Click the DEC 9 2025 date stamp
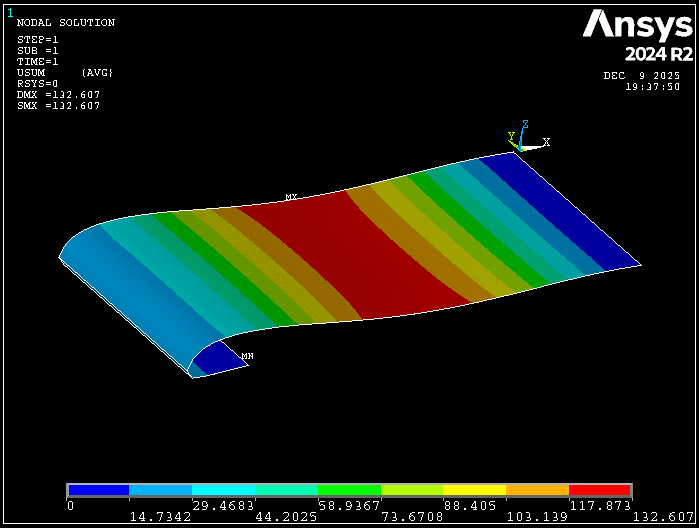Screen dimensions: 699x528 tap(642, 76)
